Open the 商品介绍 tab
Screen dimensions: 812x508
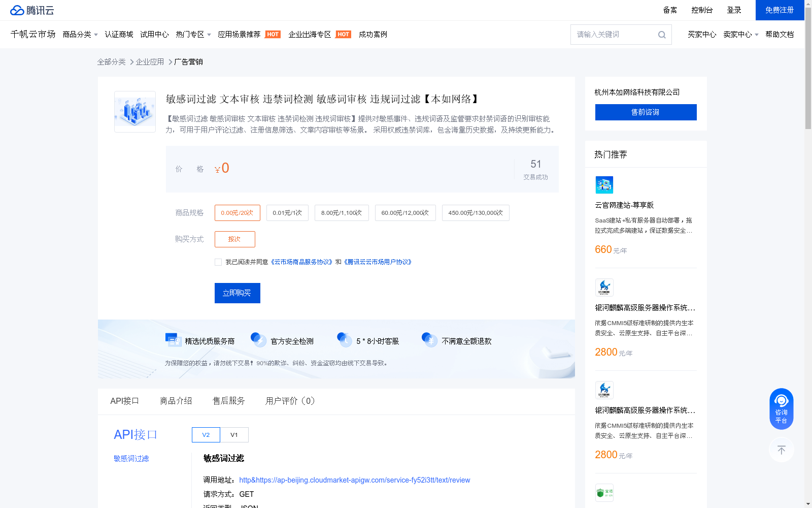(x=176, y=401)
